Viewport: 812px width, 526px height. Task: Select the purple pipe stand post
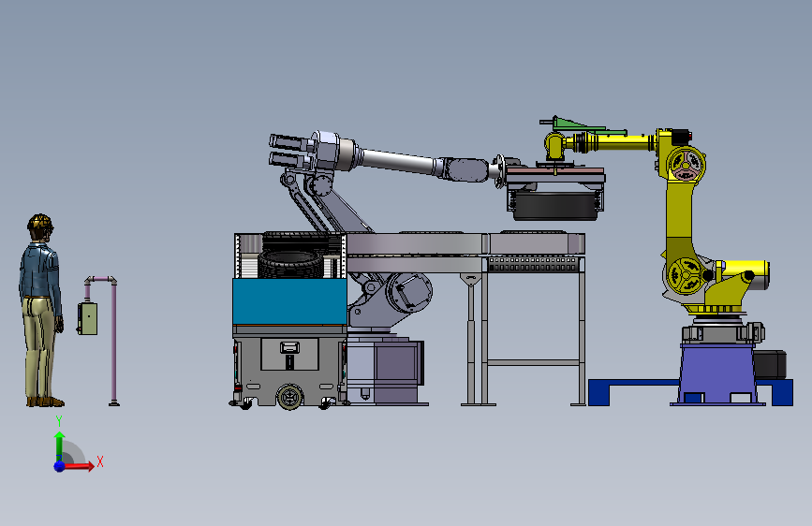(x=114, y=342)
